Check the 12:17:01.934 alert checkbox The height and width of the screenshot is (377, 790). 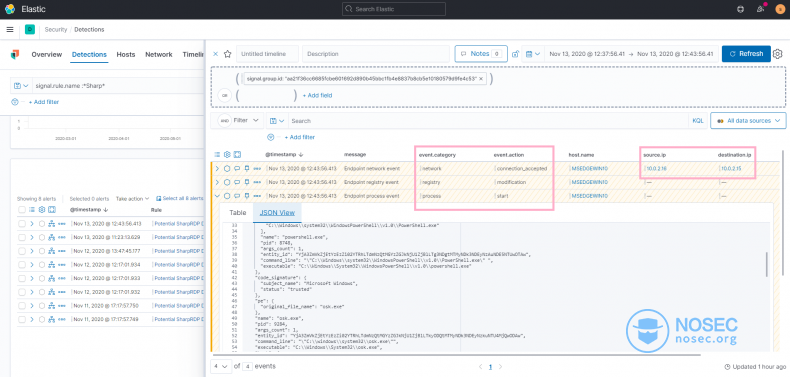pyautogui.click(x=22, y=265)
